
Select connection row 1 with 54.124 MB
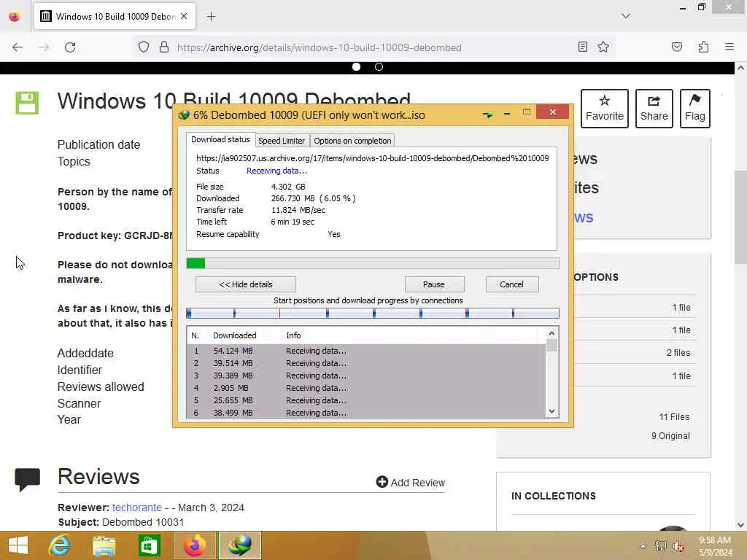pyautogui.click(x=366, y=351)
